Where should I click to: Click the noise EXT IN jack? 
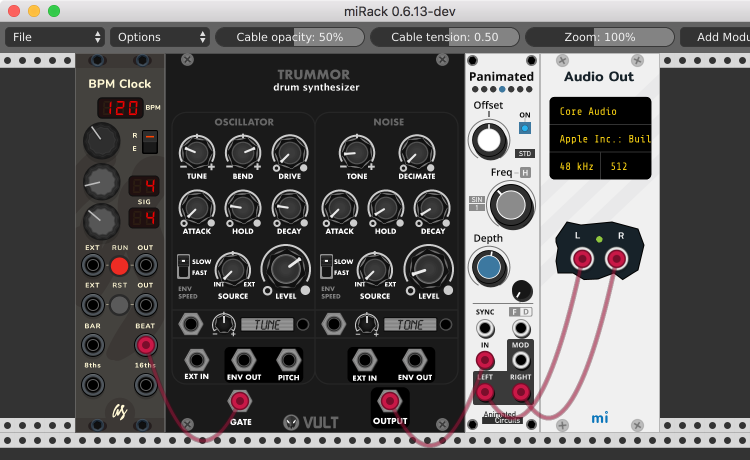click(364, 360)
